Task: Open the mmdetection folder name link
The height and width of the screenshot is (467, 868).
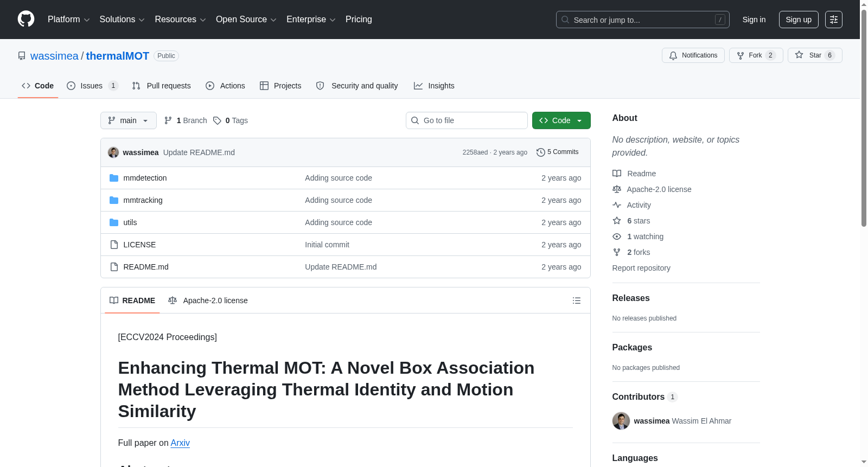Action: 145,178
